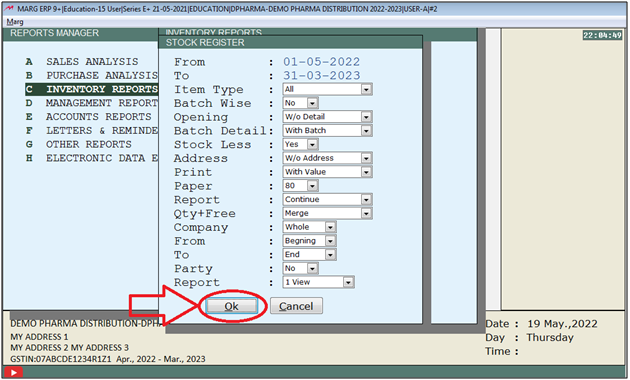
Task: Click the MY ADDRESS 1 text
Action: point(39,337)
